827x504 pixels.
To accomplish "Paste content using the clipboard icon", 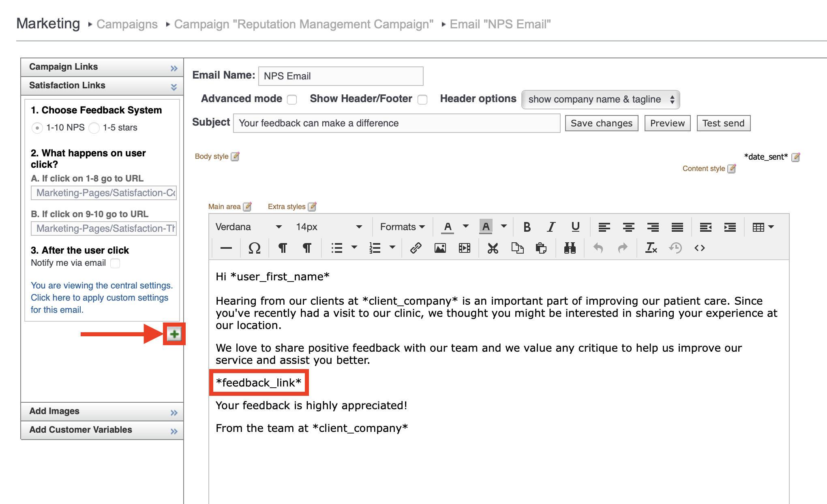I will click(x=541, y=248).
